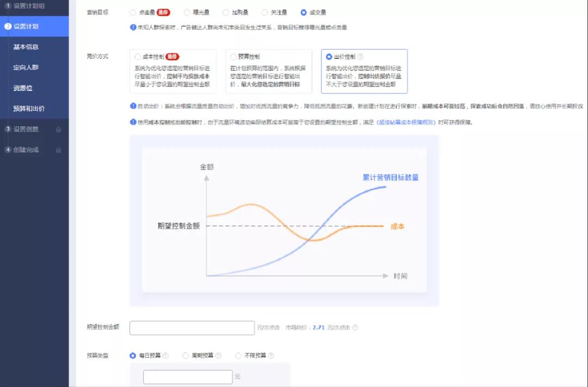Open 资源位 sidebar section
Viewport: 588px width, 387px height.
tap(23, 88)
